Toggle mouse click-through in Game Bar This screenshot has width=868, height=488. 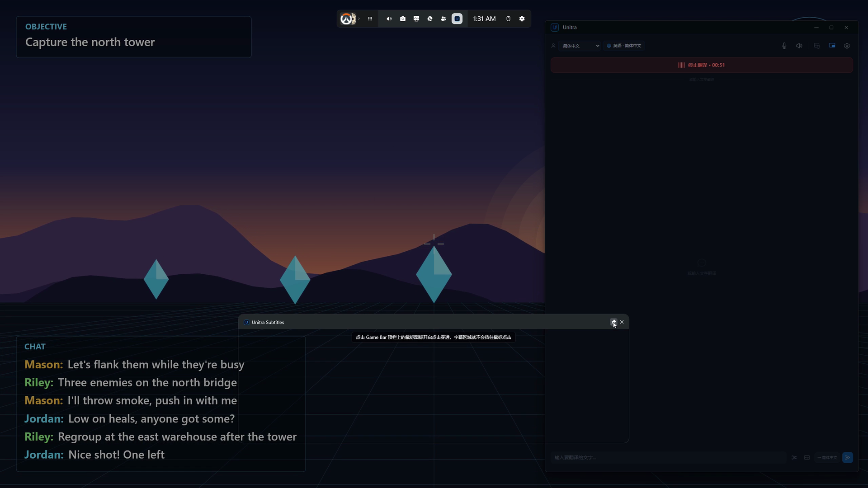pos(508,19)
